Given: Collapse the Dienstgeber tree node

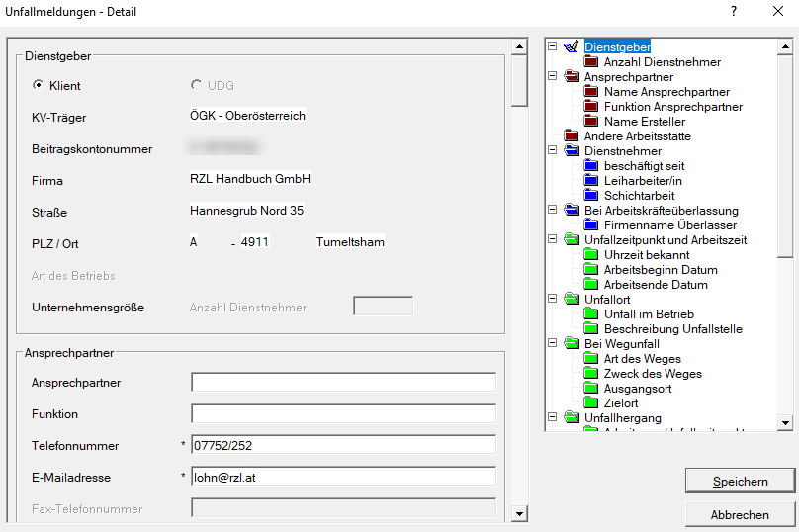Looking at the screenshot, I should [x=552, y=46].
